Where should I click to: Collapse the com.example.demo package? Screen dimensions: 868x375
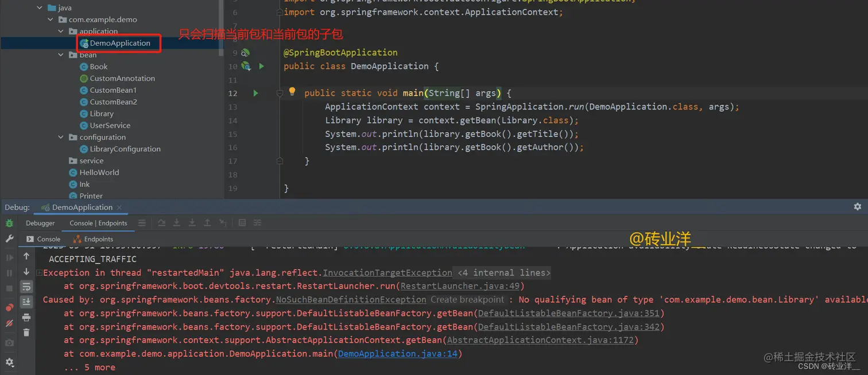tap(51, 19)
